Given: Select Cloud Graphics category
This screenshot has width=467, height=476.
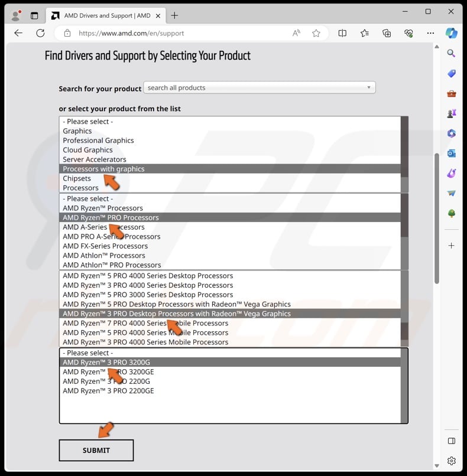Looking at the screenshot, I should [x=230, y=149].
